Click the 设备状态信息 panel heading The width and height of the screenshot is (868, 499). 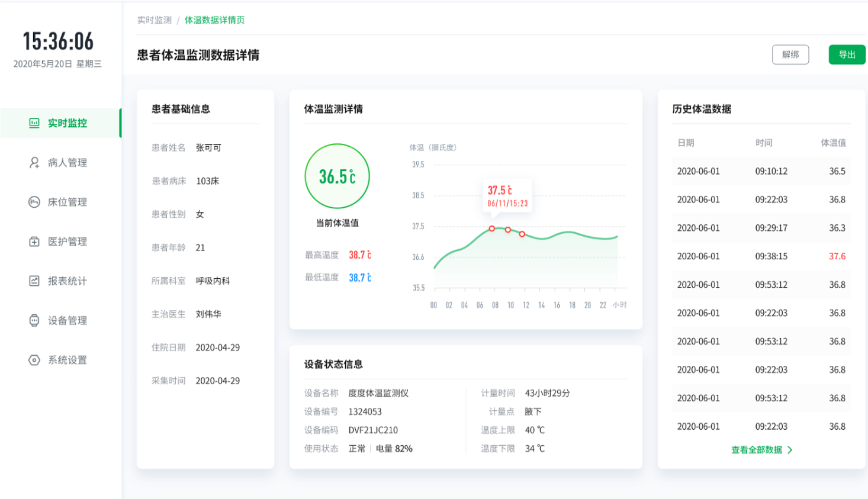[x=333, y=364]
